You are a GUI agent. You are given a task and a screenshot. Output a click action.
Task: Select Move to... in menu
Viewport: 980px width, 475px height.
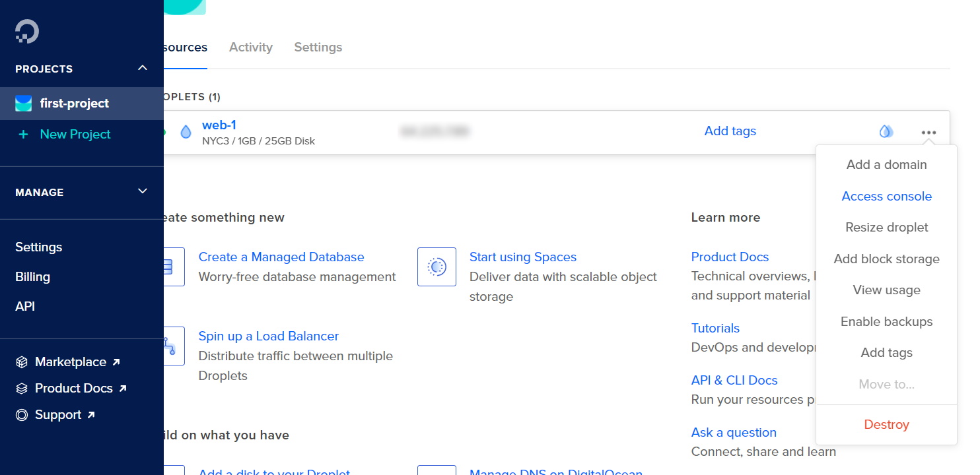[x=886, y=384]
